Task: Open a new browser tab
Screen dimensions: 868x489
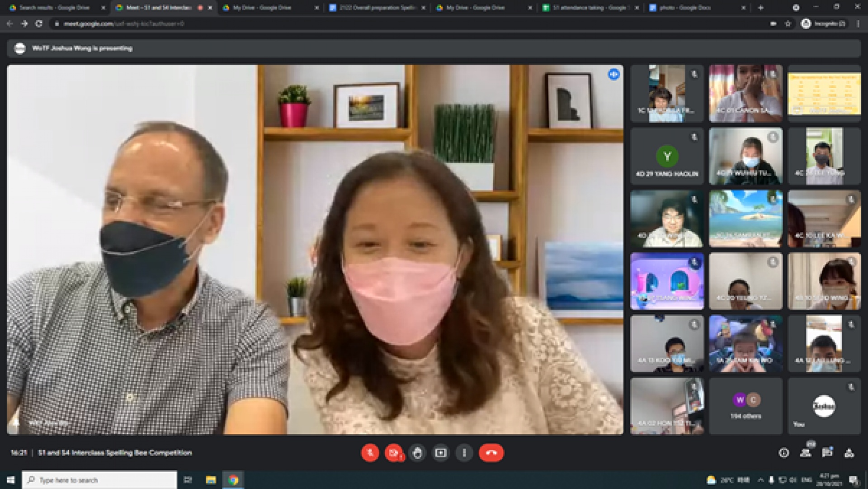Action: (760, 8)
